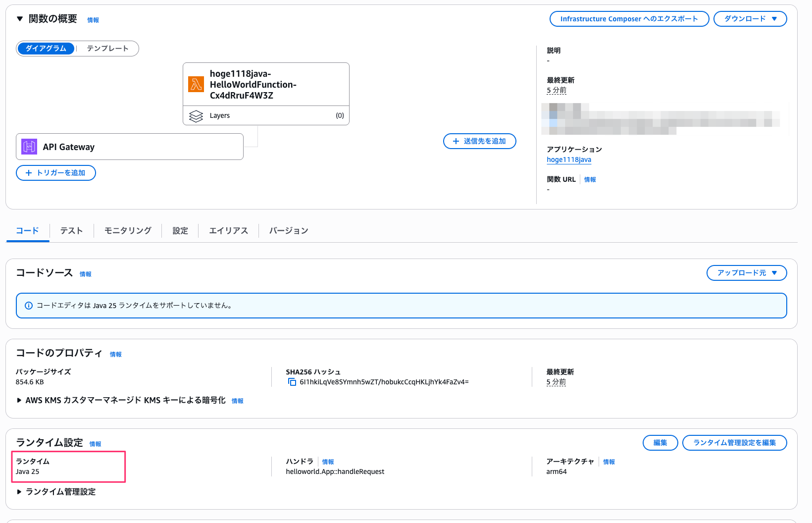
Task: Switch to テンプレート view
Action: pos(107,49)
